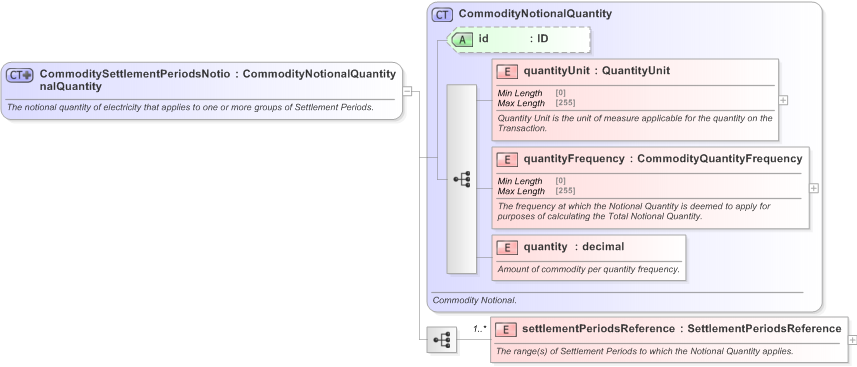857x367 pixels.
Task: Click the E icon of quantity element
Action: [x=507, y=247]
